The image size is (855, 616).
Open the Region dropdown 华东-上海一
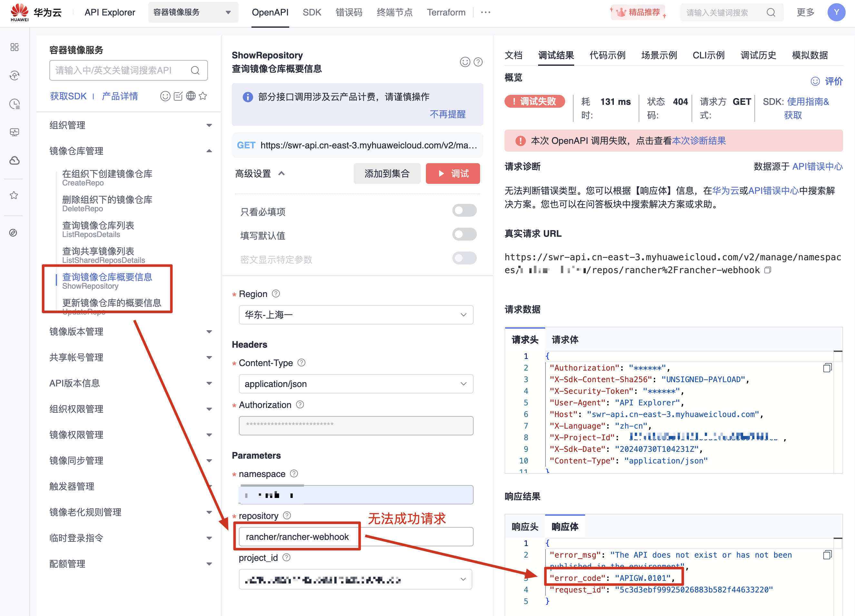(x=356, y=314)
